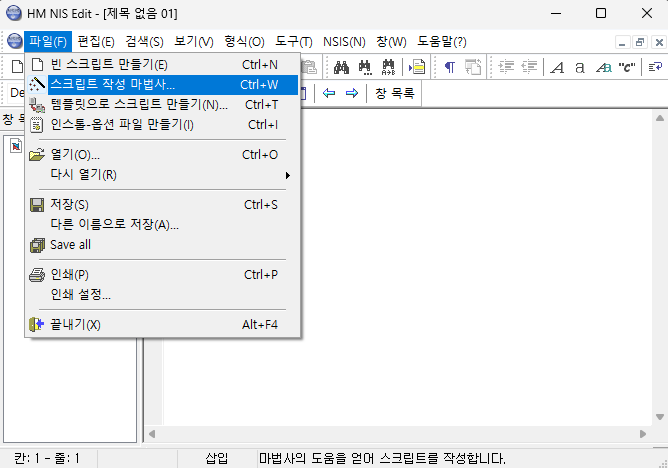Click the unindent block toolbar icon
Viewport: 668px width, 468px height.
click(529, 67)
